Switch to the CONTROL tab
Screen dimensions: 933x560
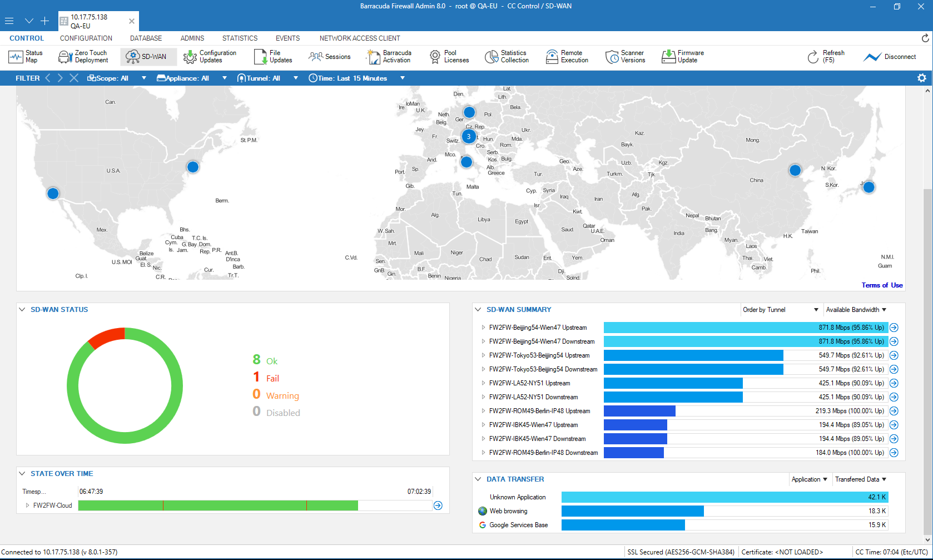[27, 38]
